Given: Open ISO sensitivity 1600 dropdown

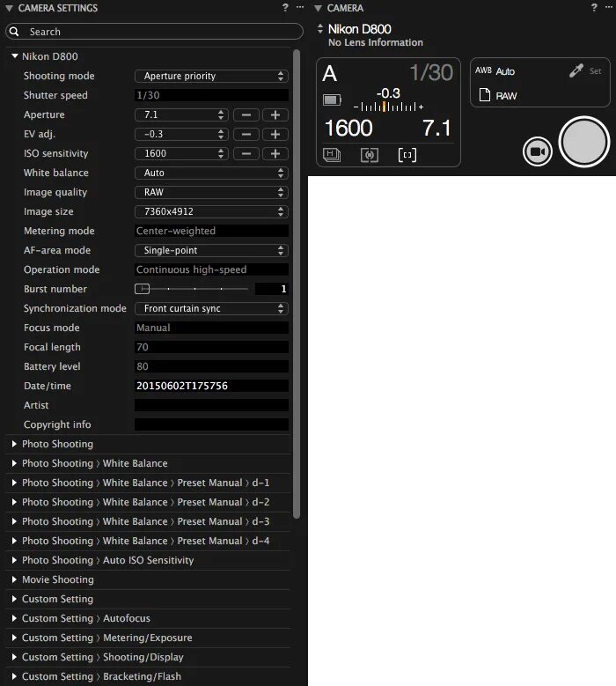Looking at the screenshot, I should (181, 153).
